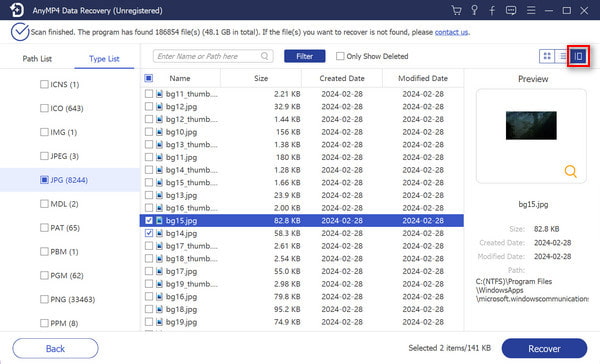600x364 pixels.
Task: Click file icon of bg14.jpg
Action: (160, 233)
